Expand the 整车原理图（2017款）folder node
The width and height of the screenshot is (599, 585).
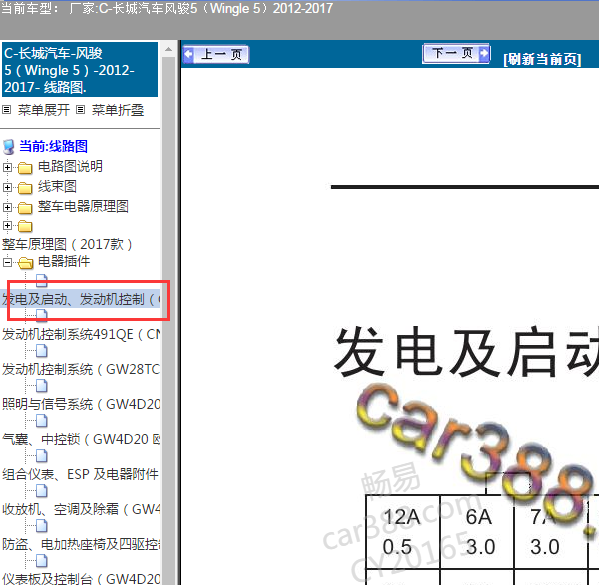[7, 225]
